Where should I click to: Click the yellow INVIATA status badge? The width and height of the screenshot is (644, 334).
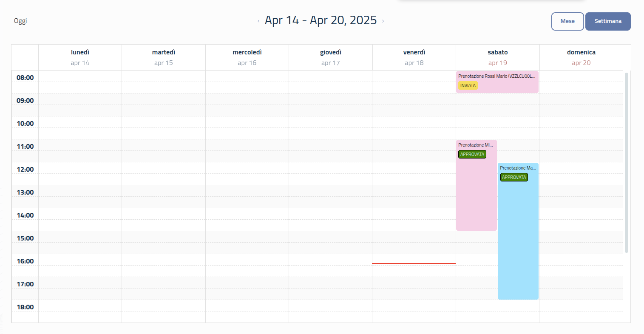pos(468,85)
